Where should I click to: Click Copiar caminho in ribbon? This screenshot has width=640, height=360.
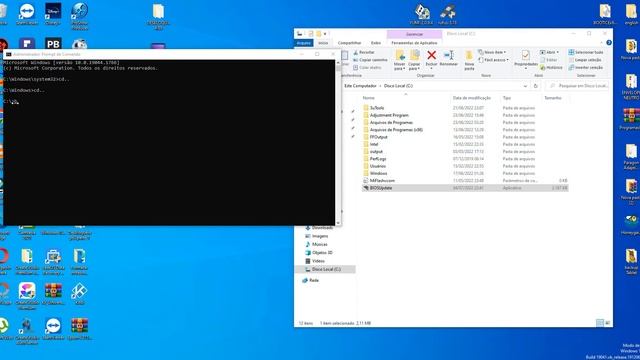(370, 60)
